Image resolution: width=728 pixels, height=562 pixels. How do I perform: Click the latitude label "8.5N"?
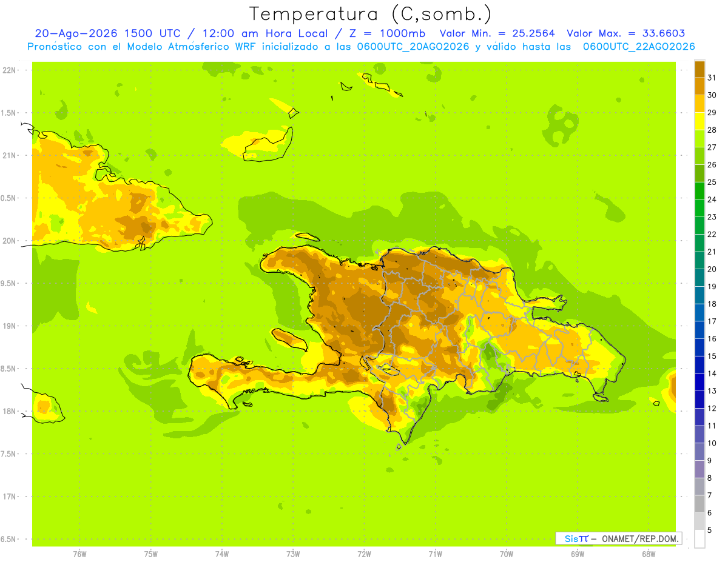click(x=9, y=369)
